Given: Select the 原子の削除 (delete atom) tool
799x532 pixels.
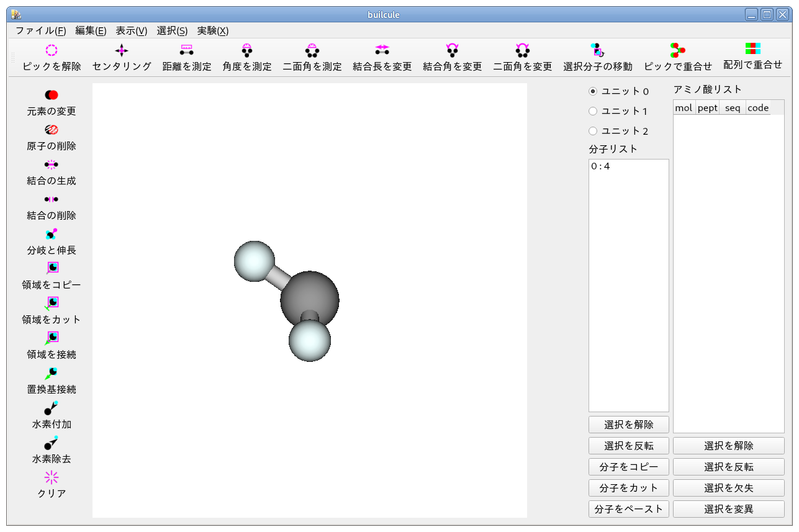Looking at the screenshot, I should (x=50, y=138).
